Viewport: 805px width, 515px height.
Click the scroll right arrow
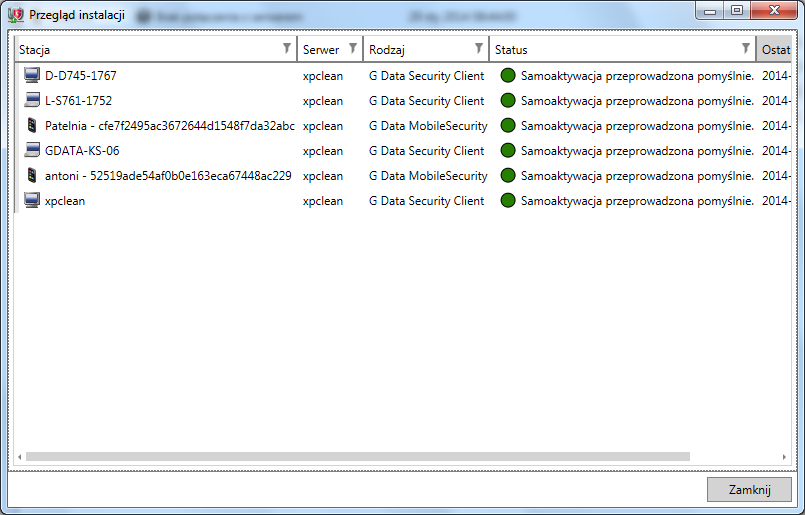(x=784, y=456)
